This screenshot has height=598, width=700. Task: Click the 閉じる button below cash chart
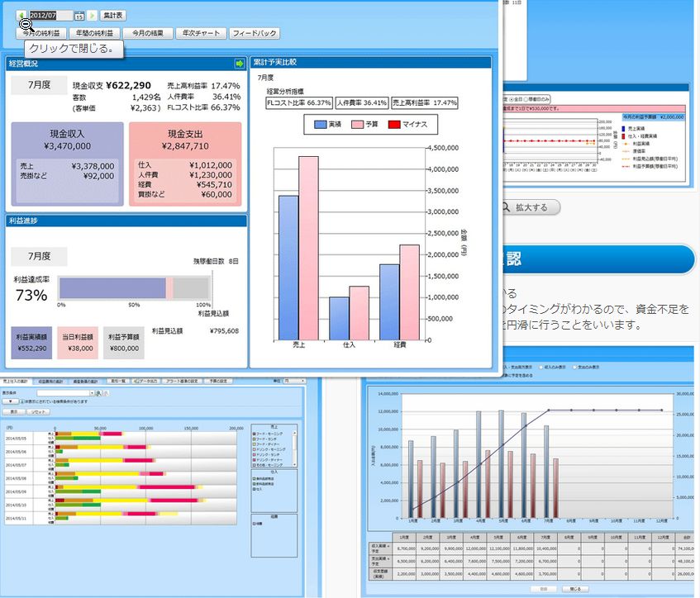coord(574,590)
